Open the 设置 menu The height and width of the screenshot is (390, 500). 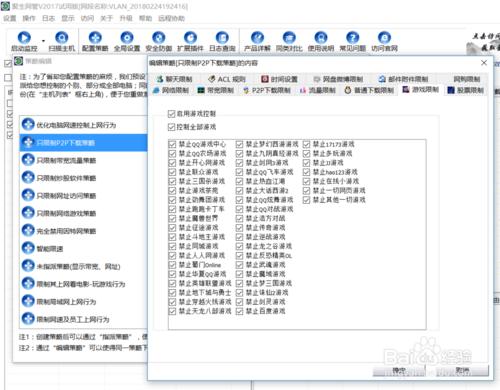(10, 18)
